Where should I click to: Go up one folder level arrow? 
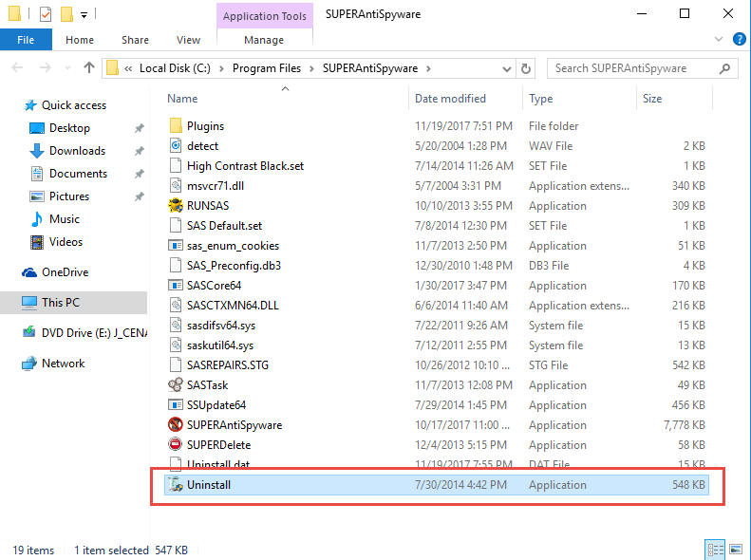89,68
